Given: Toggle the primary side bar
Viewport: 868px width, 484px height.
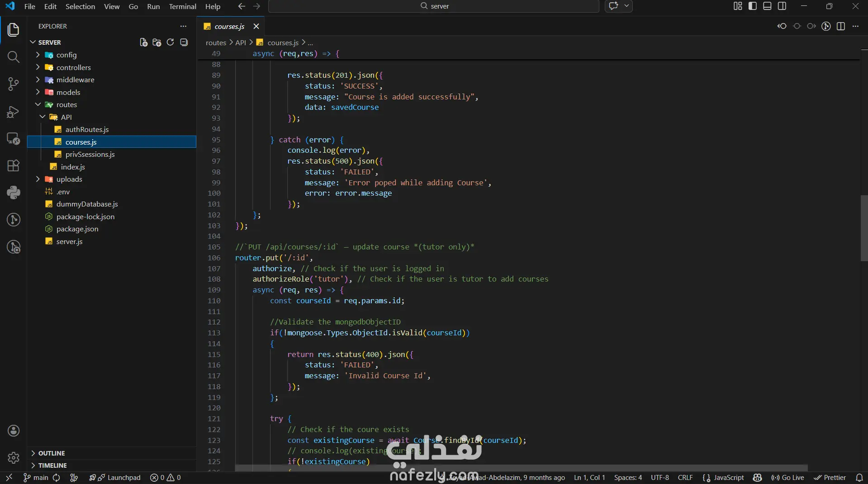Looking at the screenshot, I should point(753,6).
